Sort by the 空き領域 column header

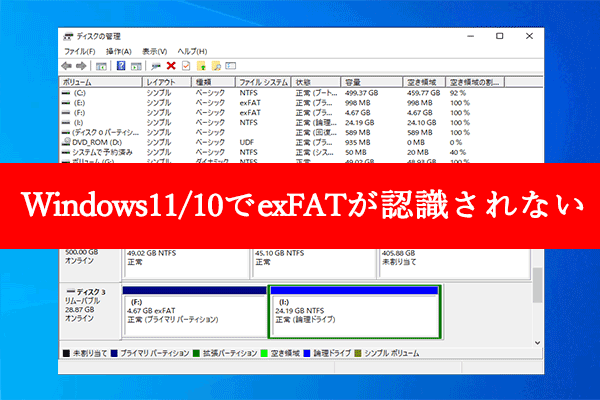click(424, 82)
